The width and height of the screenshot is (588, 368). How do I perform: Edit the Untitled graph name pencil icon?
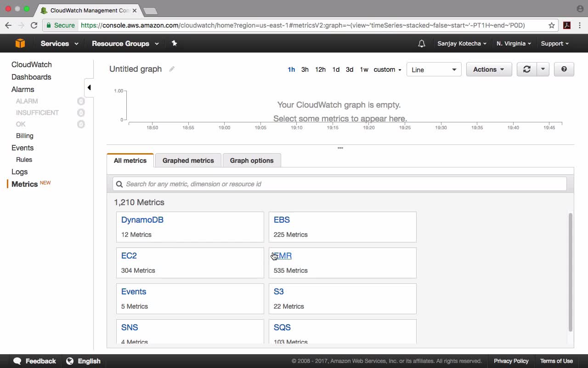coord(172,69)
